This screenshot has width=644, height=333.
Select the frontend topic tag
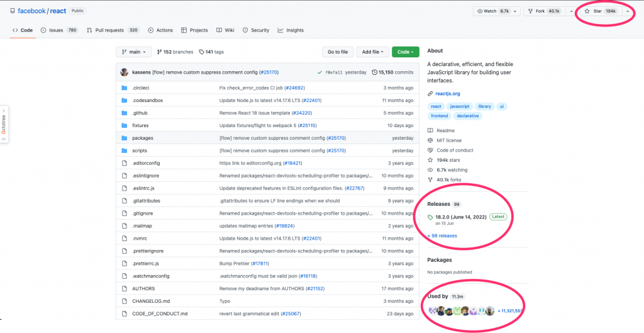tap(439, 116)
